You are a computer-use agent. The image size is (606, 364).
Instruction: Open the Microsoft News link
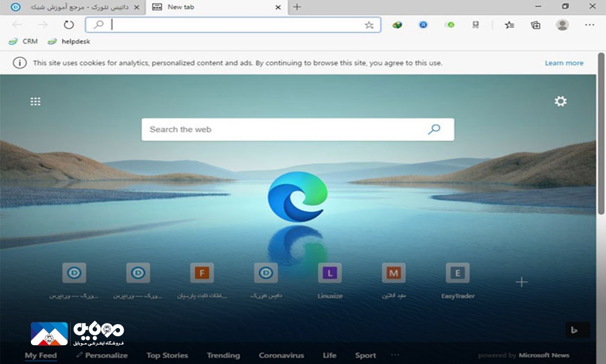point(544,355)
